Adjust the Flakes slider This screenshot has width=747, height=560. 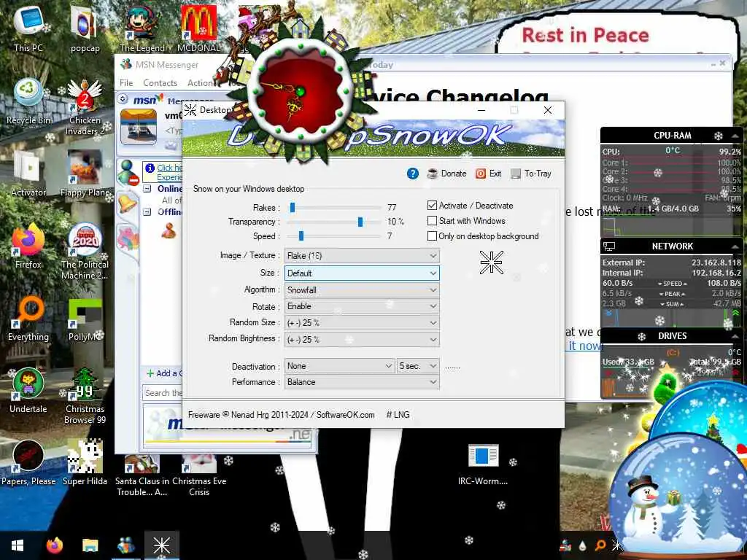coord(293,208)
